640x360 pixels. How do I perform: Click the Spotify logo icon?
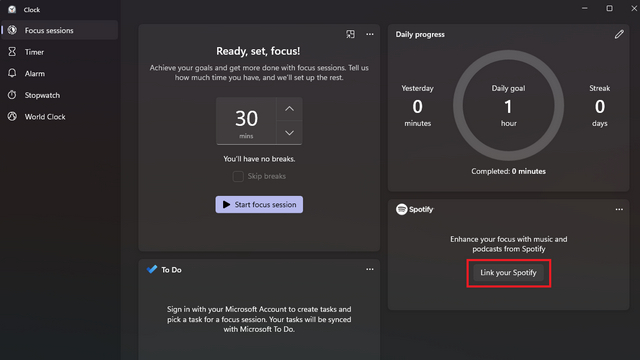[x=402, y=209]
